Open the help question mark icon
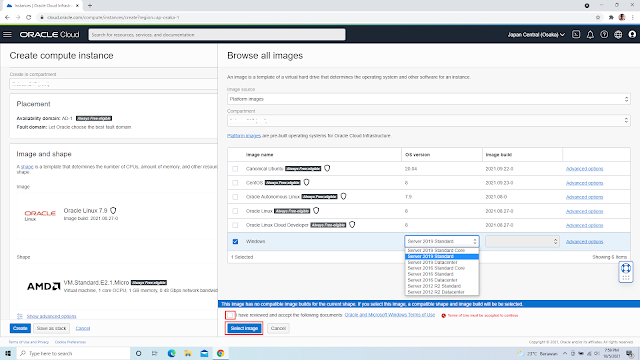 (x=604, y=35)
